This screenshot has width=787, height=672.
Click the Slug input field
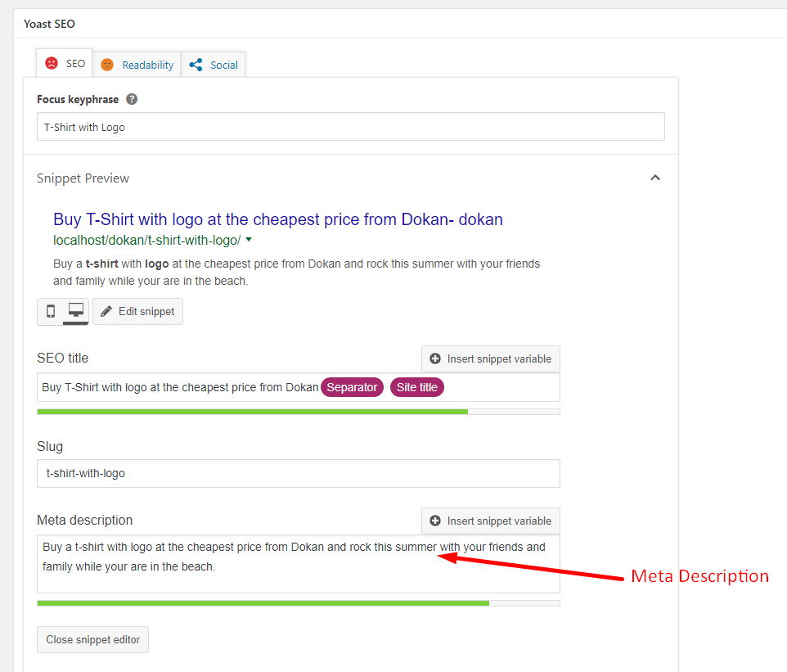pyautogui.click(x=298, y=473)
